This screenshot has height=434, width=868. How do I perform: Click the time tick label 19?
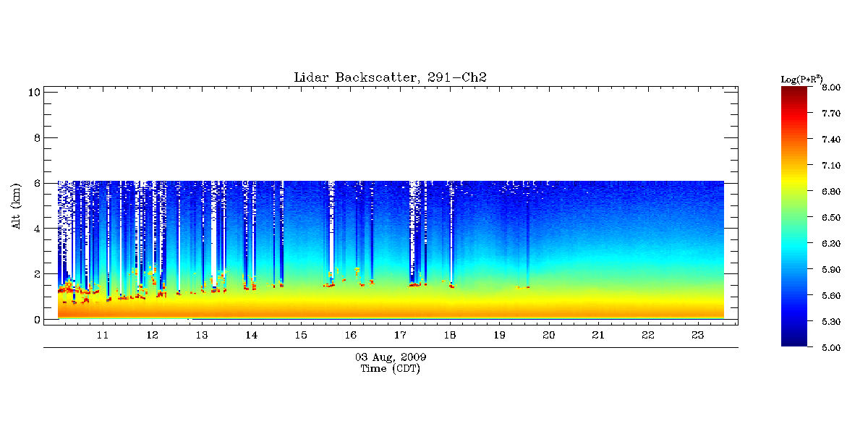tap(499, 335)
